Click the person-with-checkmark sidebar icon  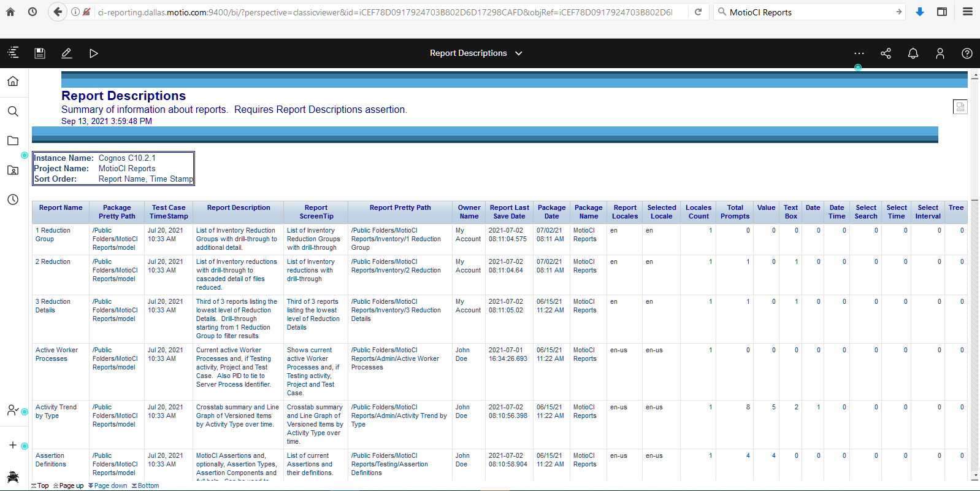(x=13, y=410)
